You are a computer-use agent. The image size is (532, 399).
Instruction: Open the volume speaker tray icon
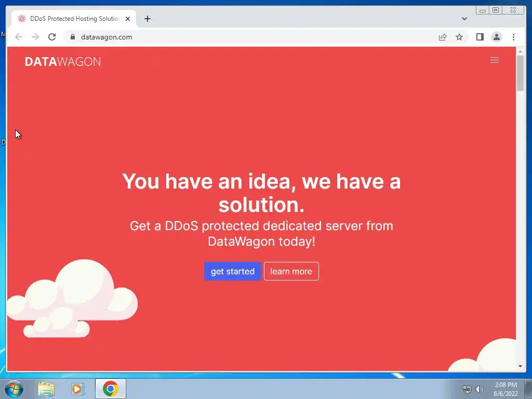tap(479, 389)
